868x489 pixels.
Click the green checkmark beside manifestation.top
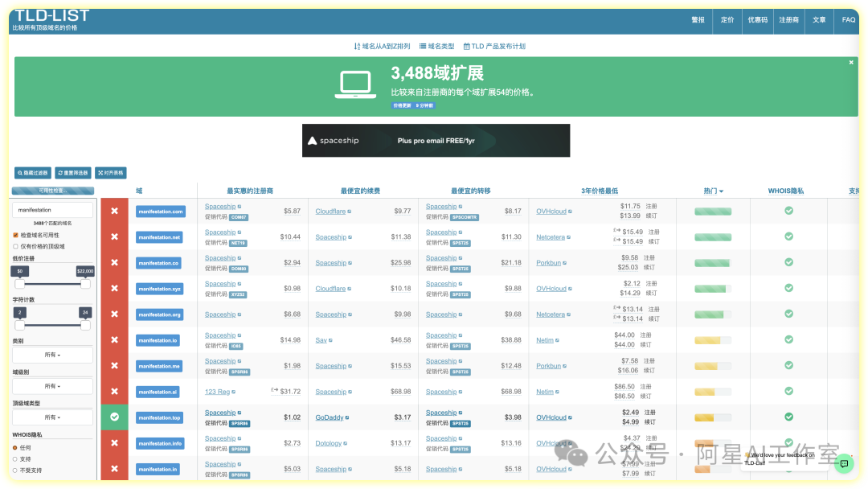click(x=115, y=417)
